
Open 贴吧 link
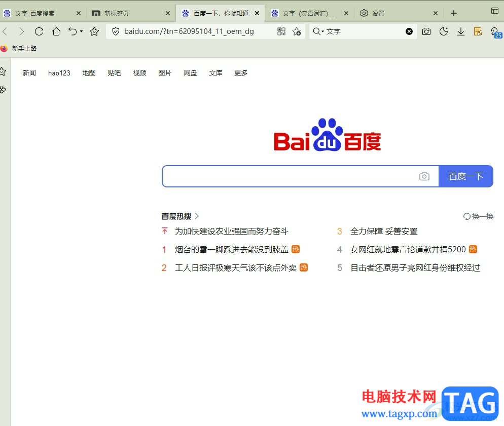click(114, 73)
